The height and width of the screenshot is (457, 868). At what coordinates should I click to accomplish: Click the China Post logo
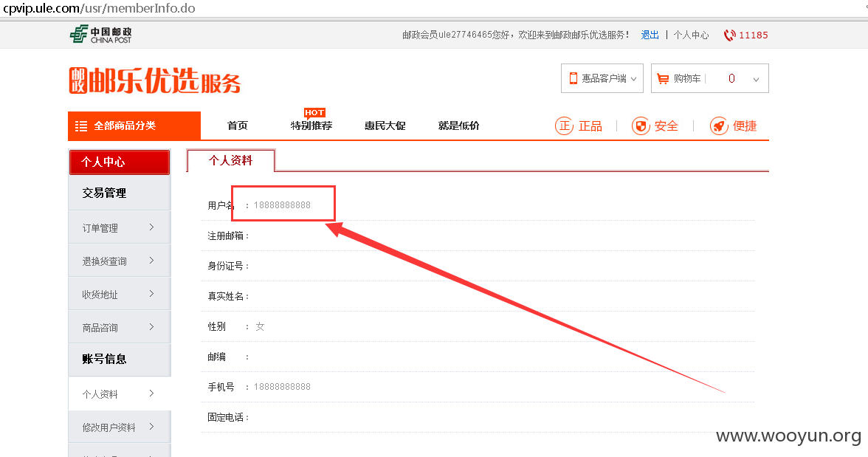(x=100, y=35)
